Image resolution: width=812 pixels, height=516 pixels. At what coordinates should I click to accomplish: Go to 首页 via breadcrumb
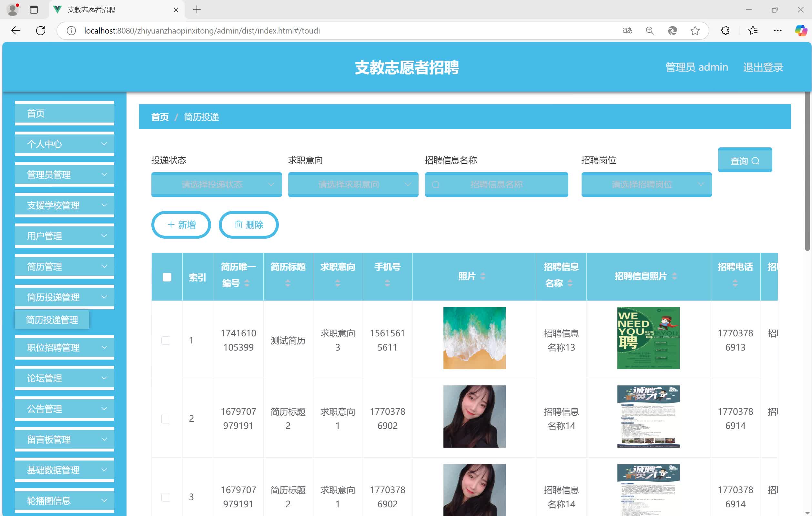[160, 117]
